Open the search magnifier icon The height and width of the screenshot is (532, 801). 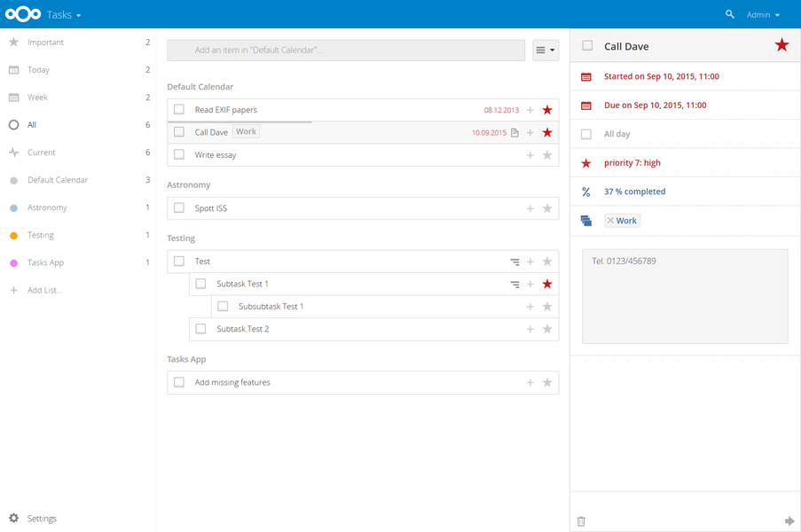click(729, 14)
